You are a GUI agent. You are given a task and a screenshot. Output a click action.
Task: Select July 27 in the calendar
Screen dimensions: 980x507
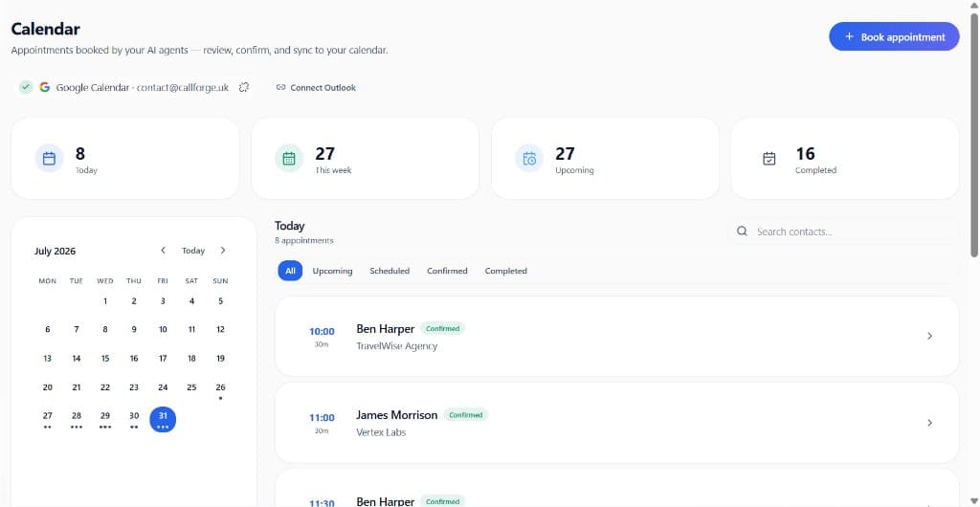click(x=48, y=419)
